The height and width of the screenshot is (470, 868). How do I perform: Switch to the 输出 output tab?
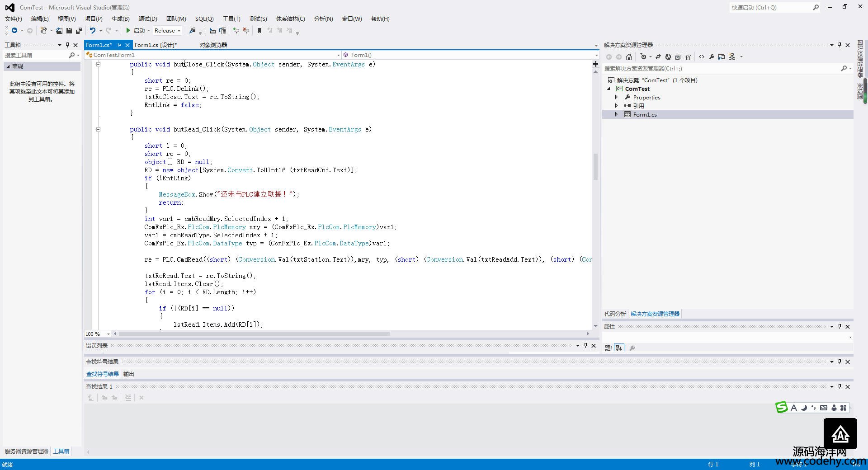[x=129, y=374]
